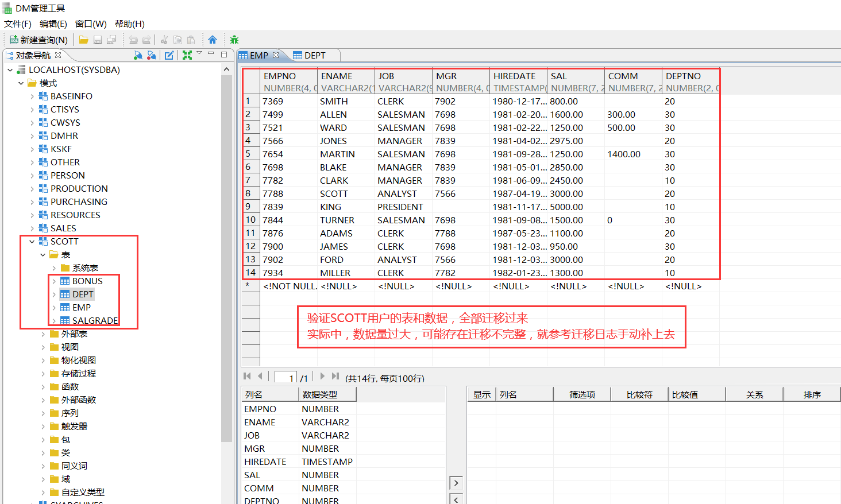This screenshot has height=504, width=841.
Task: Click the left-arrow remove-filter button
Action: point(456,499)
